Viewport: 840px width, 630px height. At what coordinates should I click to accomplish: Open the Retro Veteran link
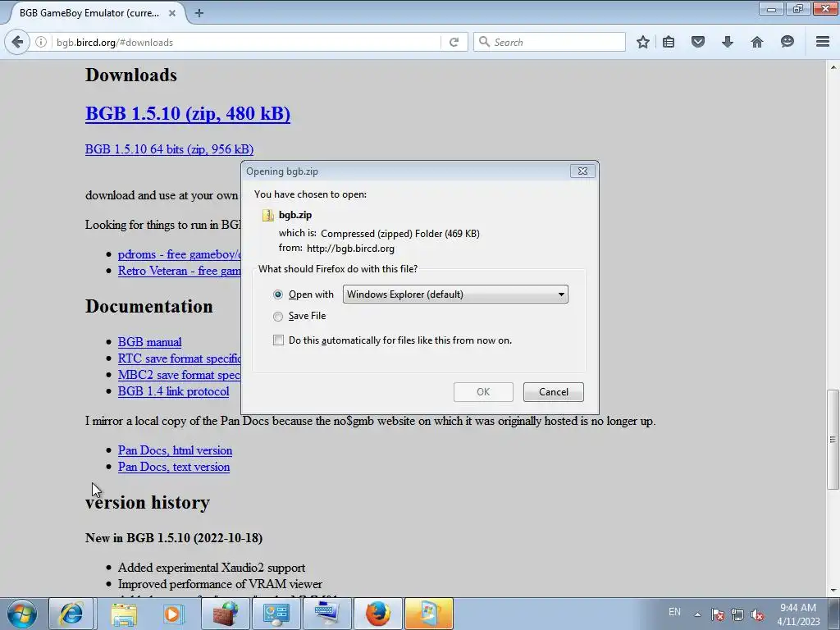(180, 271)
